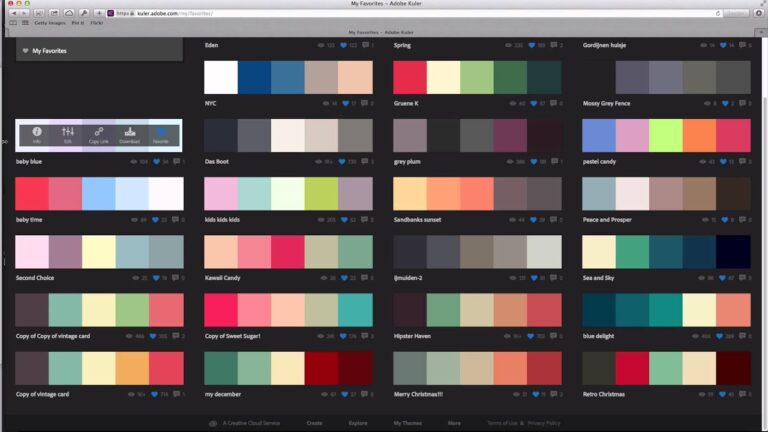Open the Flickr bookmark
This screenshot has height=432, width=768.
(x=96, y=23)
